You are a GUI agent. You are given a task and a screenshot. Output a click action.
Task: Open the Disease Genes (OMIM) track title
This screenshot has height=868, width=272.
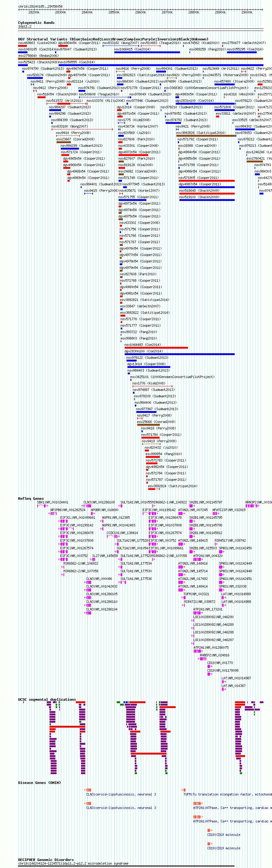click(39, 782)
